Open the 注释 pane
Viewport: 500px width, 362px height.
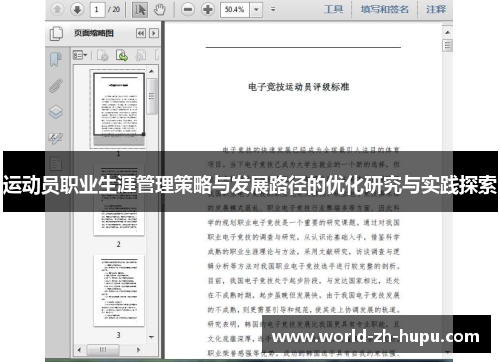(436, 9)
